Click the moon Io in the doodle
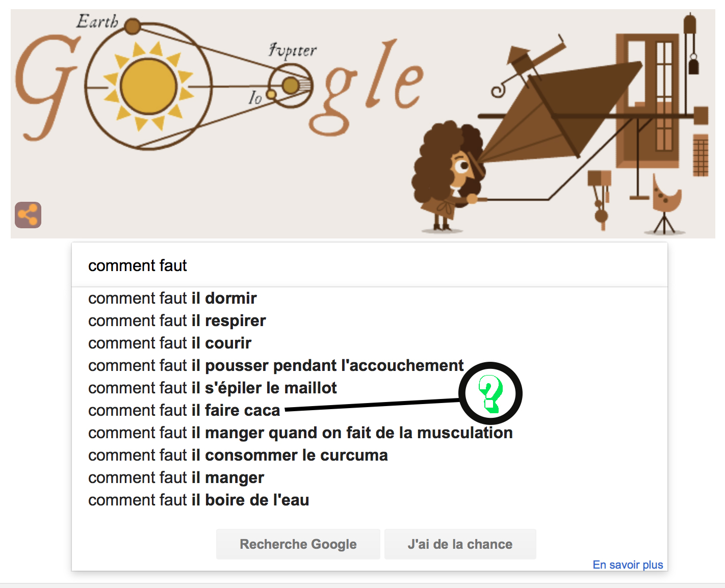This screenshot has height=588, width=725. [270, 94]
